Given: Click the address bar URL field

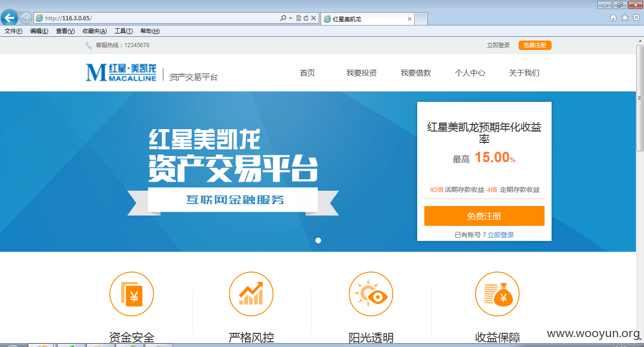Looking at the screenshot, I should (160, 18).
